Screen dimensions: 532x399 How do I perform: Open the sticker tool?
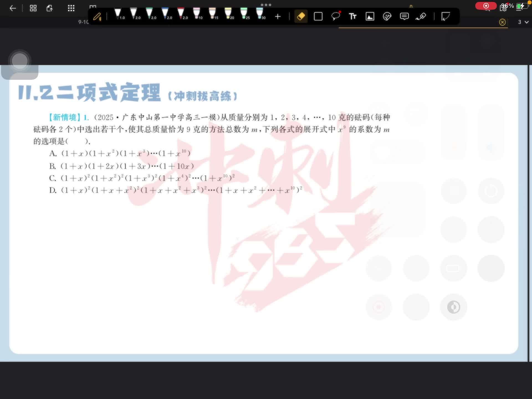387,16
